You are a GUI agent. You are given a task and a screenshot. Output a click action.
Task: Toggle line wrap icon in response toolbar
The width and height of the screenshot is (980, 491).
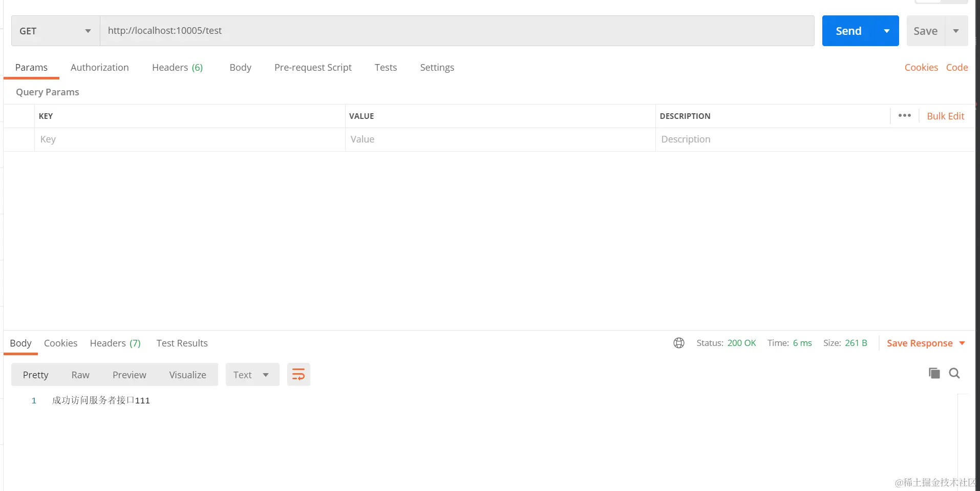299,375
